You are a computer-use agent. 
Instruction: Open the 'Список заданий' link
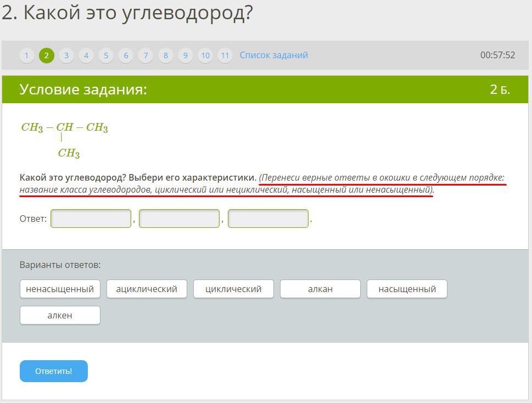point(273,55)
